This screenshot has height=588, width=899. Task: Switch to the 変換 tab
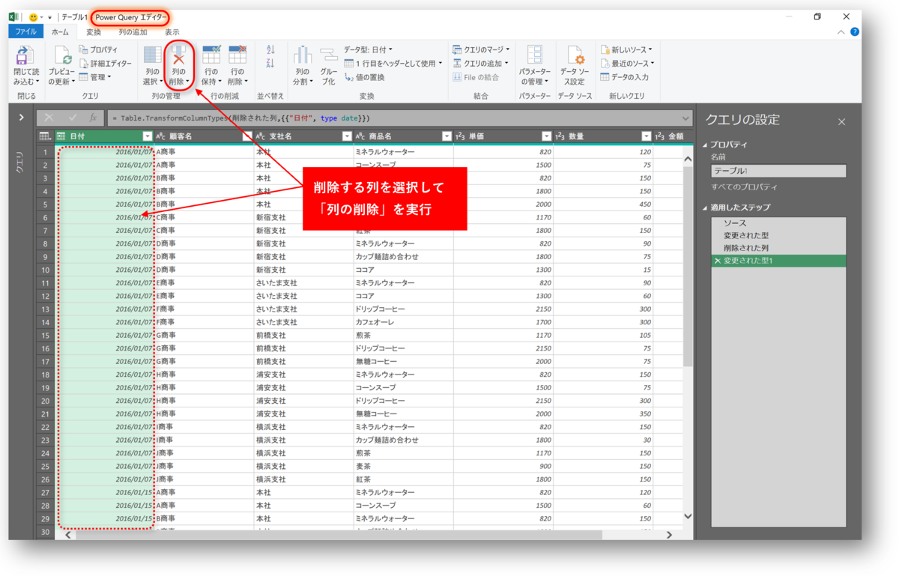(93, 31)
